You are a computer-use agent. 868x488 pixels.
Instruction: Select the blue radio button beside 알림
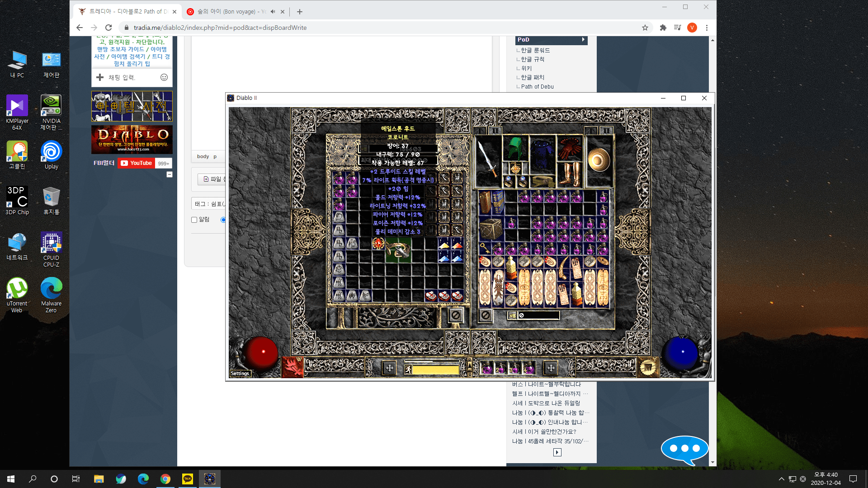click(x=223, y=220)
